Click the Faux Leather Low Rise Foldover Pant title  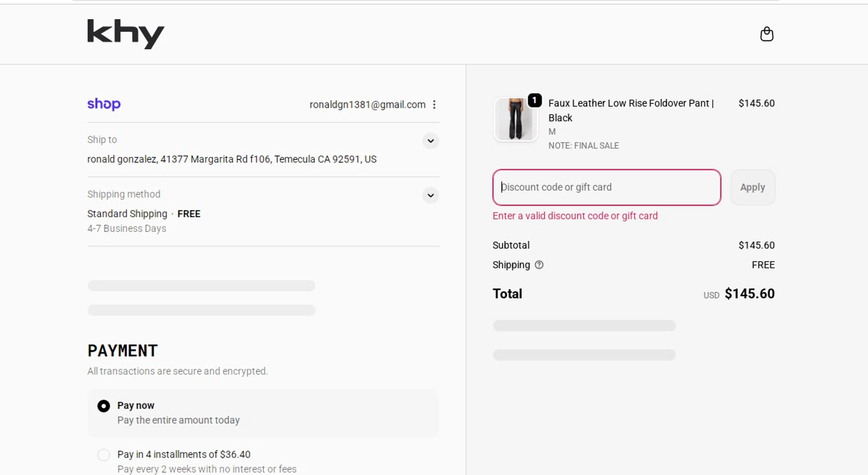click(x=631, y=110)
